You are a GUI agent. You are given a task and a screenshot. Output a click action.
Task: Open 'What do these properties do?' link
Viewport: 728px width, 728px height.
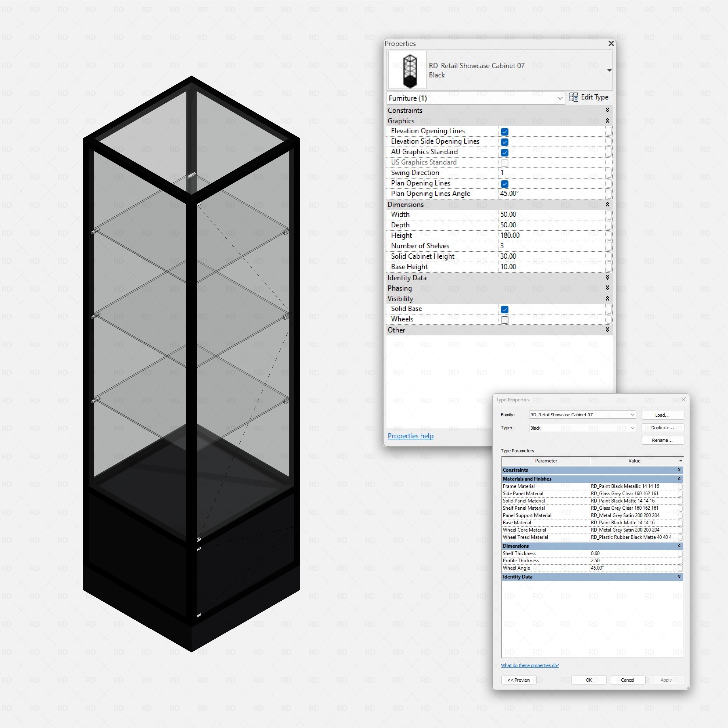530,665
